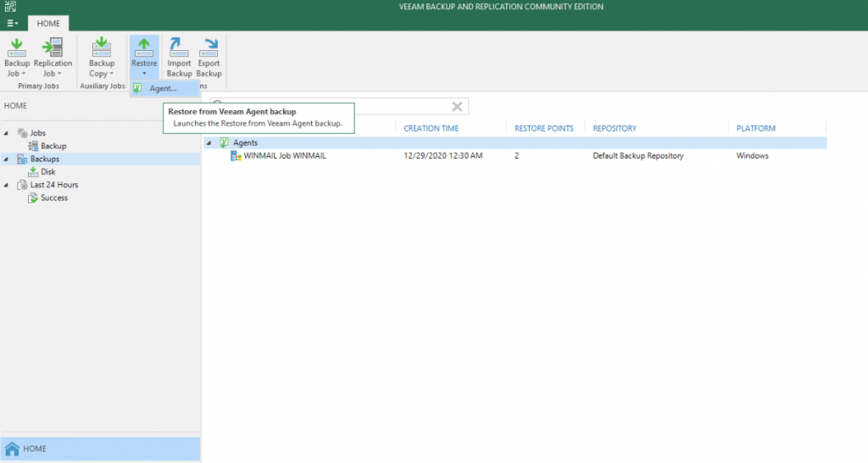Click the Backup Job ribbon icon

pyautogui.click(x=17, y=49)
